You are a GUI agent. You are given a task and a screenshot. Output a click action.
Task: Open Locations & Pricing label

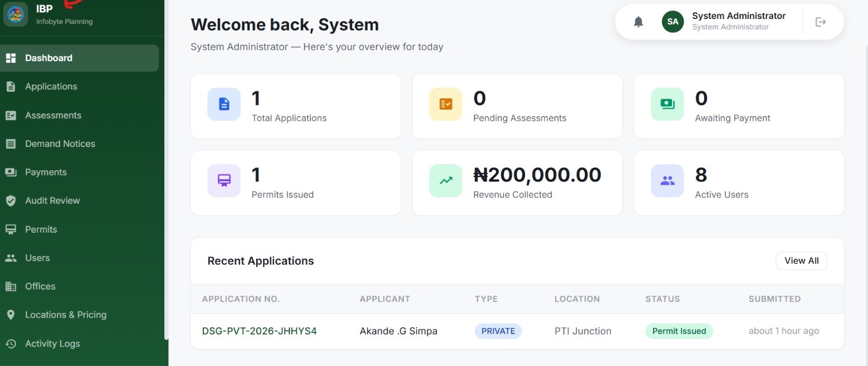point(66,315)
